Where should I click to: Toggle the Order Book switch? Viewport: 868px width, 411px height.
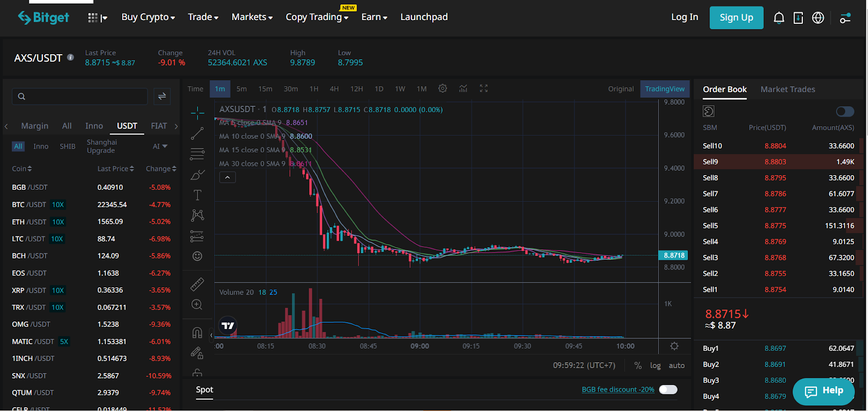coord(845,111)
